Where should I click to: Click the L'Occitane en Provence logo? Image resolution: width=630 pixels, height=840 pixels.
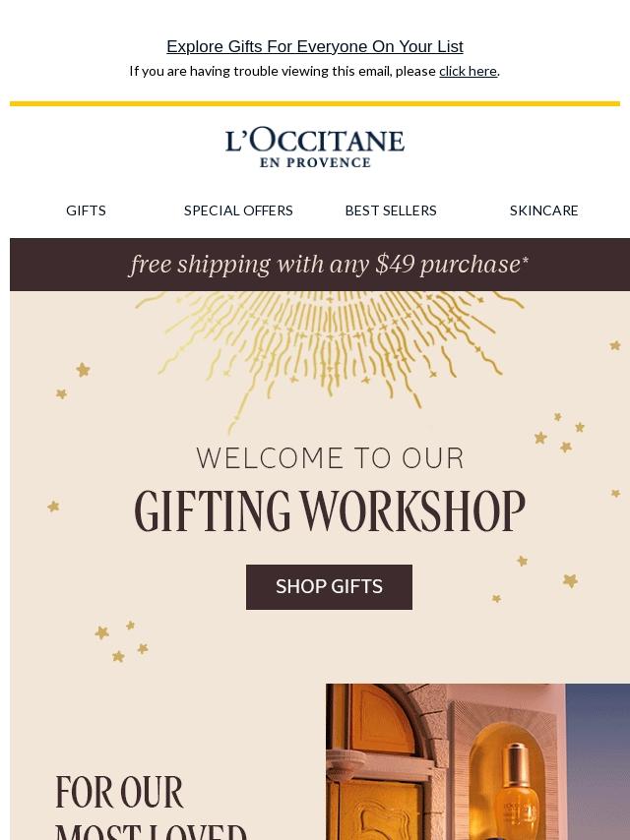(315, 148)
